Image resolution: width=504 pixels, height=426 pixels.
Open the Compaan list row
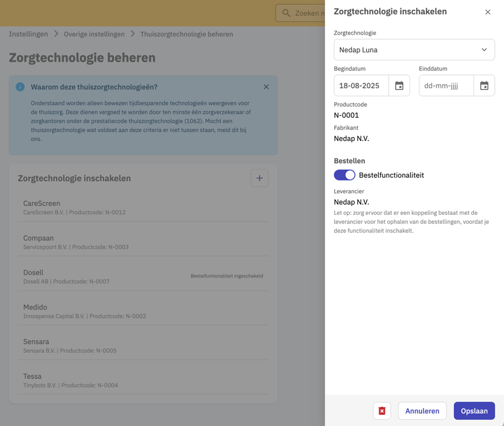coord(143,242)
